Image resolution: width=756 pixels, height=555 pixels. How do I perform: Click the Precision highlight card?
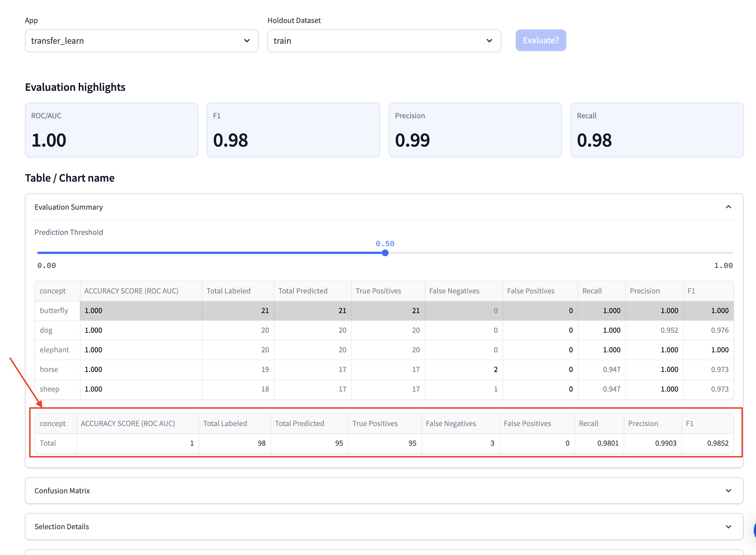click(475, 130)
